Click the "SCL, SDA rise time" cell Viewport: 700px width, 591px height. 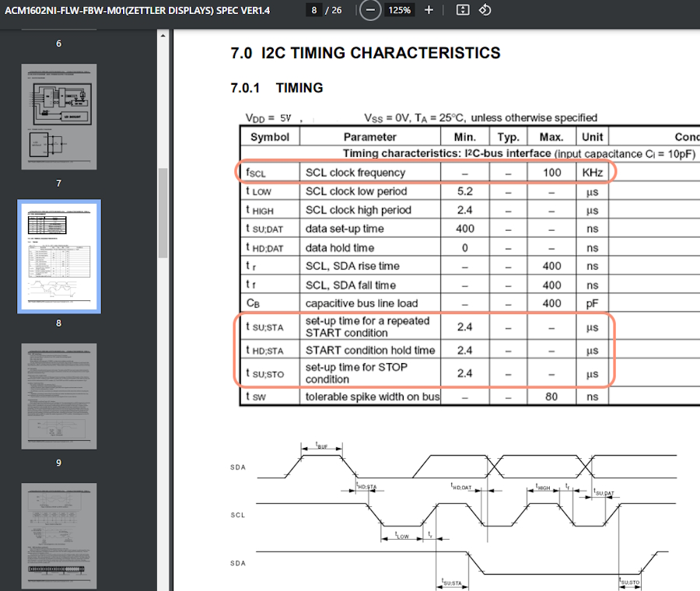click(352, 266)
